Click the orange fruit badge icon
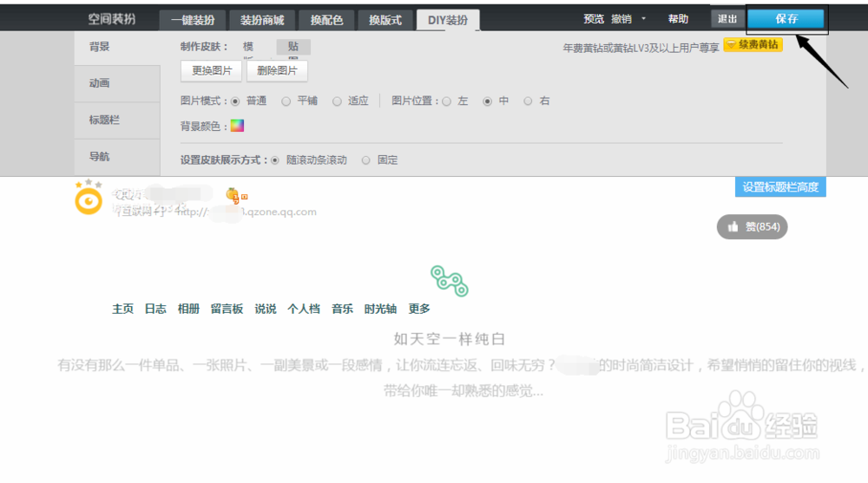This screenshot has height=483, width=868. [233, 195]
